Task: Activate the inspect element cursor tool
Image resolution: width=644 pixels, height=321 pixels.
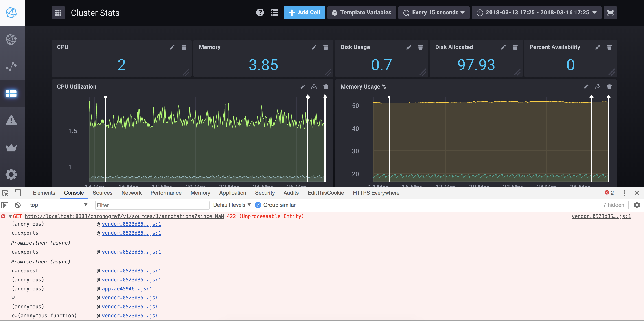Action: [5, 193]
